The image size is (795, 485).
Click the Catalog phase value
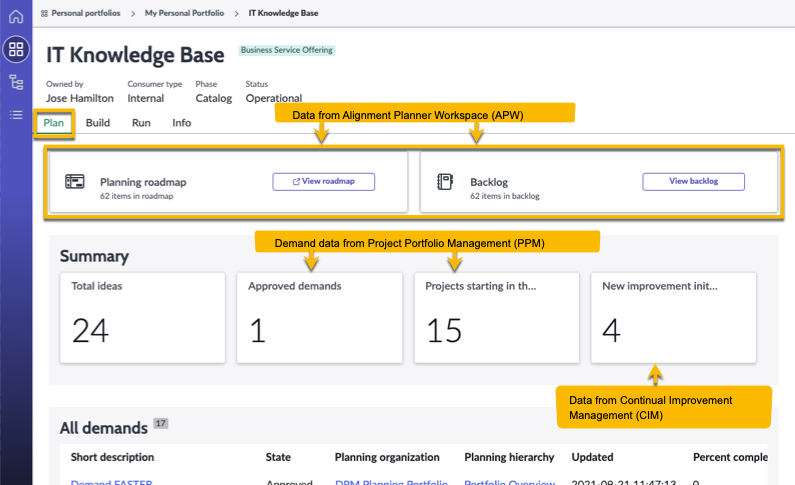coord(213,98)
